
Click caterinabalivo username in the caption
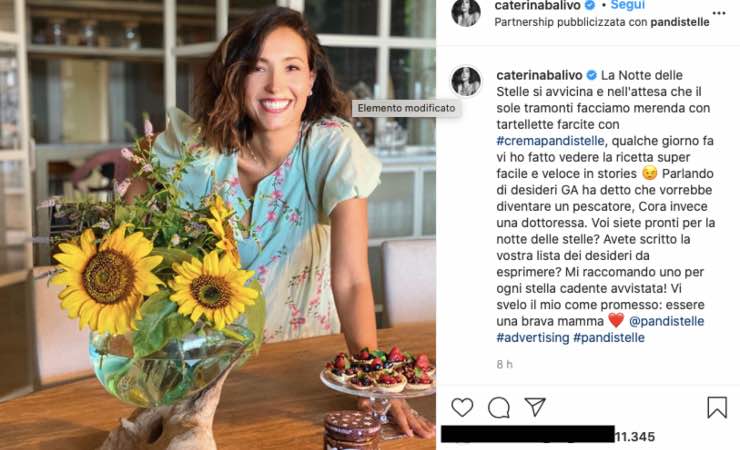(538, 75)
